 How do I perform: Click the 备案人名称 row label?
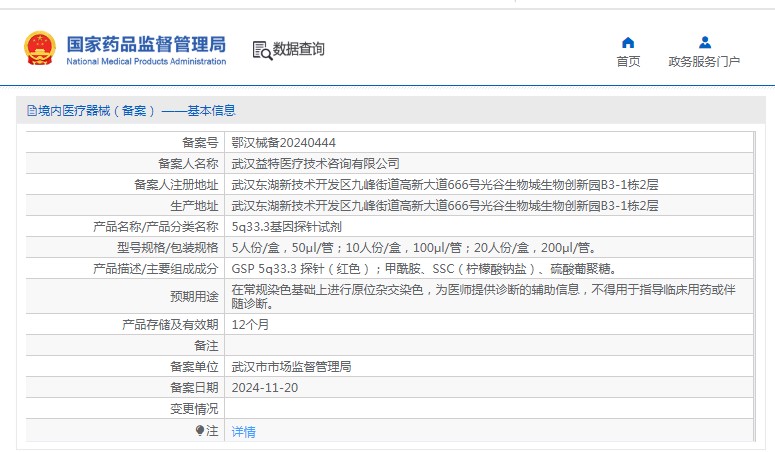point(188,163)
